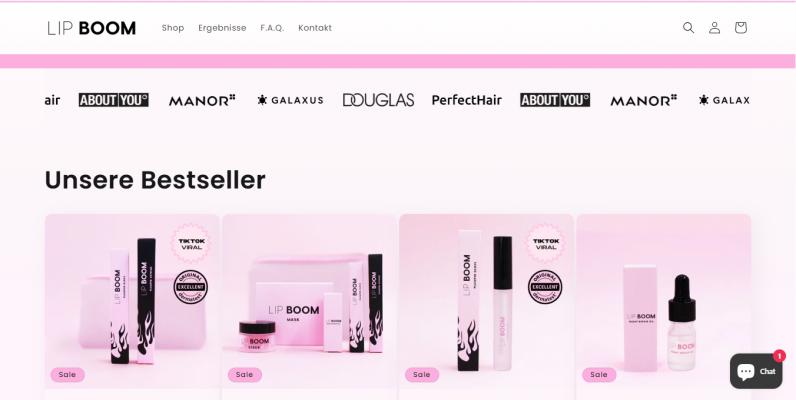Viewport: 796px width, 400px height.
Task: Open the Ergebnisse menu item
Action: coord(222,28)
